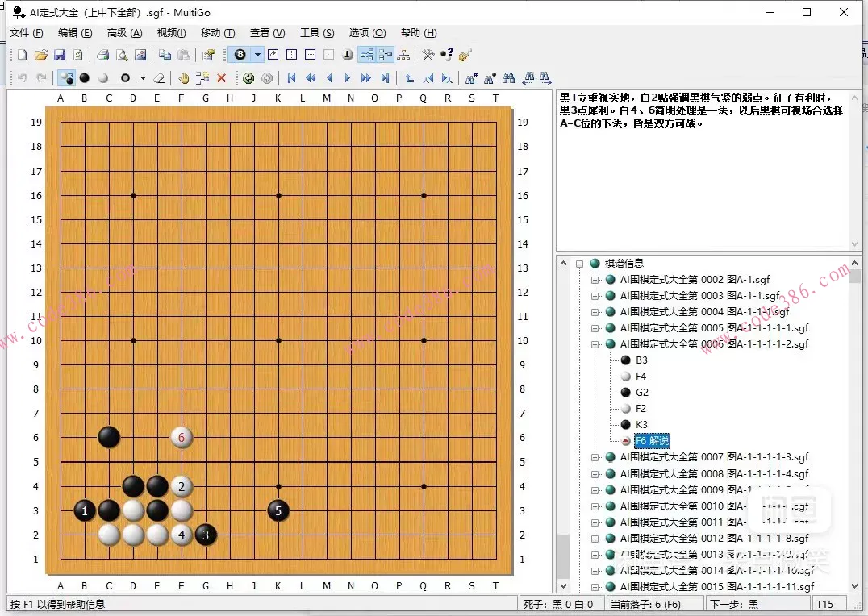
Task: Click the print preview icon
Action: point(119,55)
